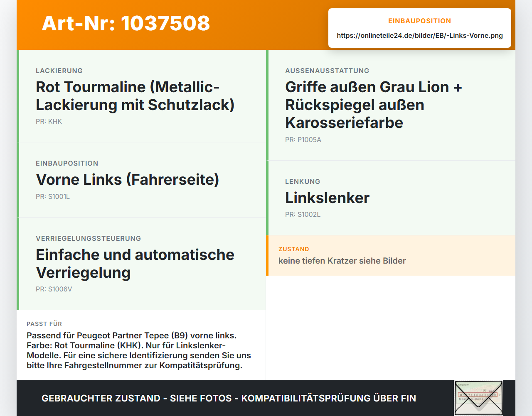This screenshot has width=532, height=416.
Task: Select the Aussenausstattung Griffe außen card
Action: 391,105
